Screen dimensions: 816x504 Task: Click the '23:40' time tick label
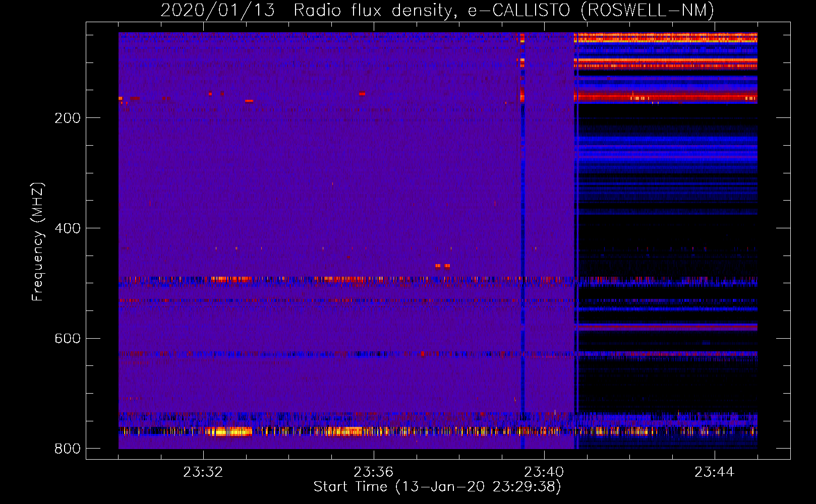pyautogui.click(x=544, y=472)
